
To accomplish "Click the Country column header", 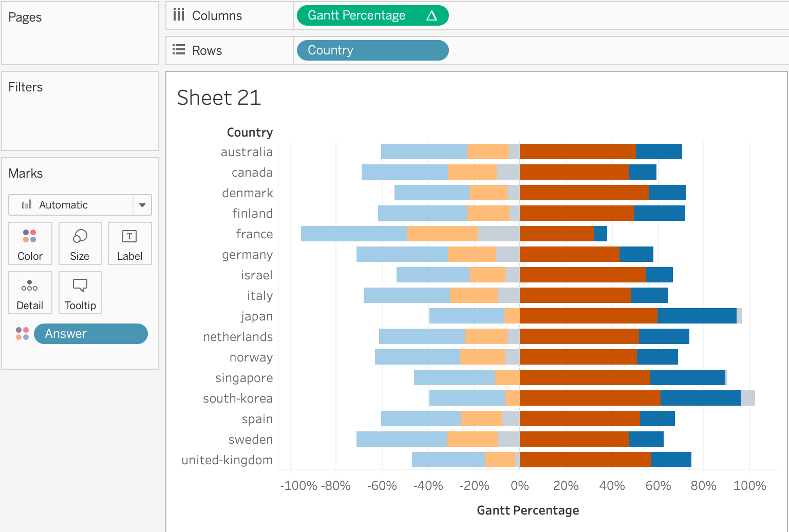I will click(x=250, y=132).
